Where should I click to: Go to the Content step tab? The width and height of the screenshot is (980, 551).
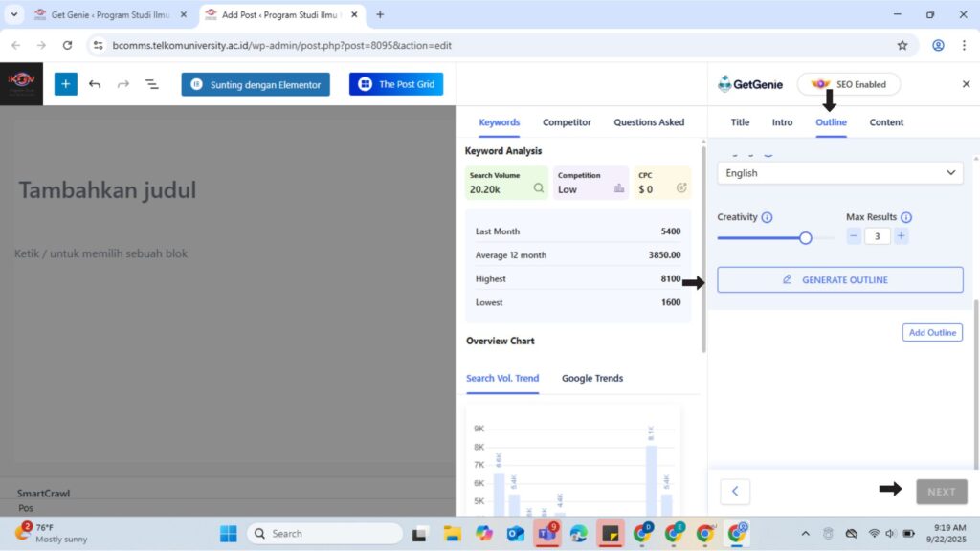click(x=886, y=122)
